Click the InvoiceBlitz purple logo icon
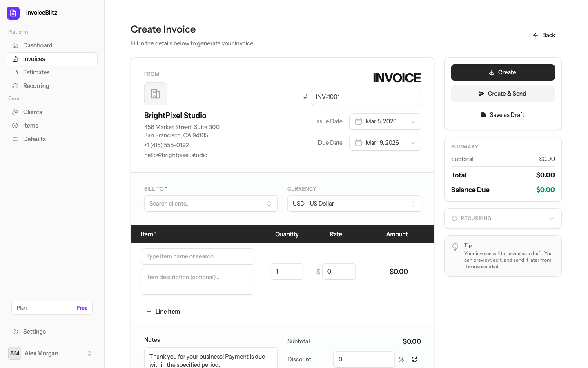The image size is (588, 368). click(x=13, y=13)
